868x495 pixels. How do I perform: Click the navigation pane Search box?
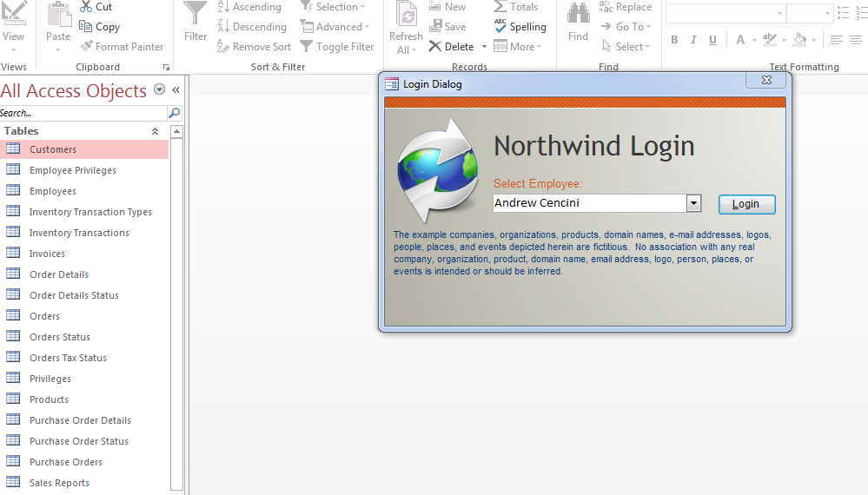(x=83, y=113)
